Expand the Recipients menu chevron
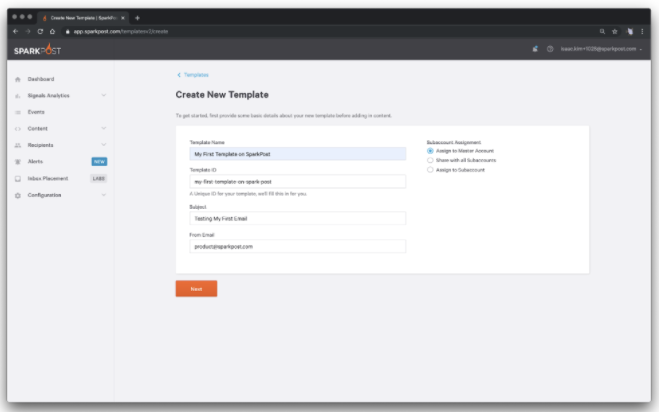Viewport: 659px width, 412px height. pyautogui.click(x=103, y=145)
